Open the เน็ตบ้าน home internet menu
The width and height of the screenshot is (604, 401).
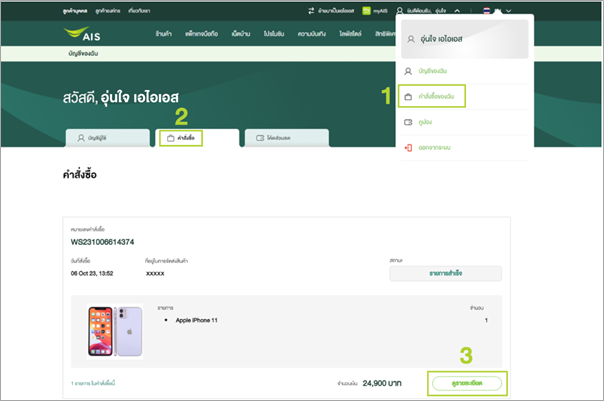click(241, 34)
